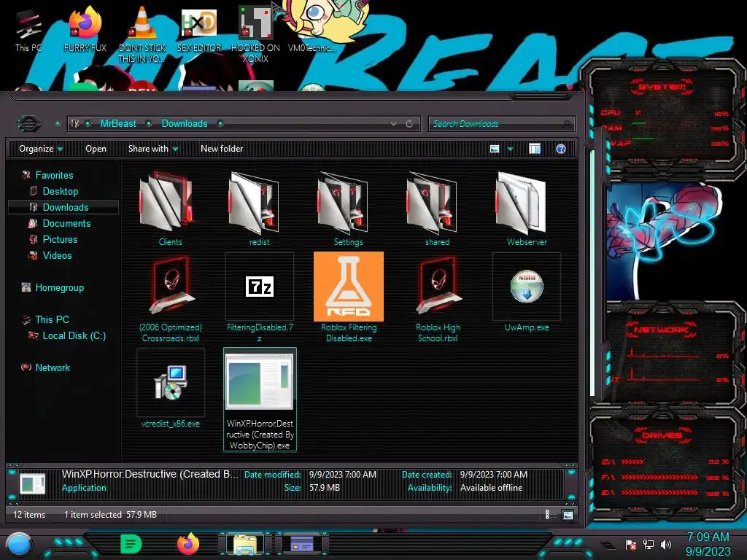Go to Desktop in navigation pane
The width and height of the screenshot is (747, 560).
tap(60, 192)
